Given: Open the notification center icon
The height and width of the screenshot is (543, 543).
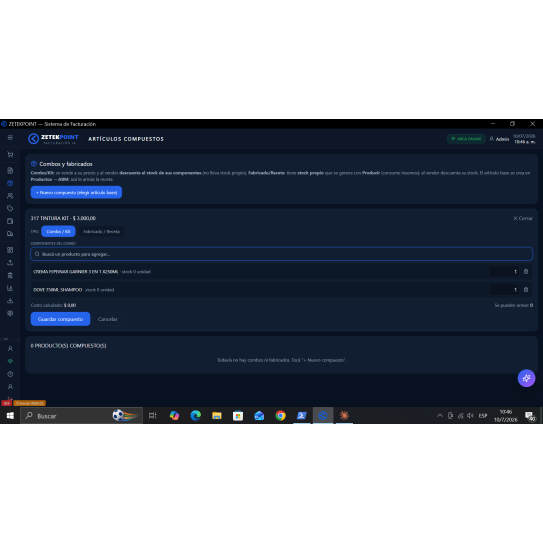Looking at the screenshot, I should (x=530, y=416).
